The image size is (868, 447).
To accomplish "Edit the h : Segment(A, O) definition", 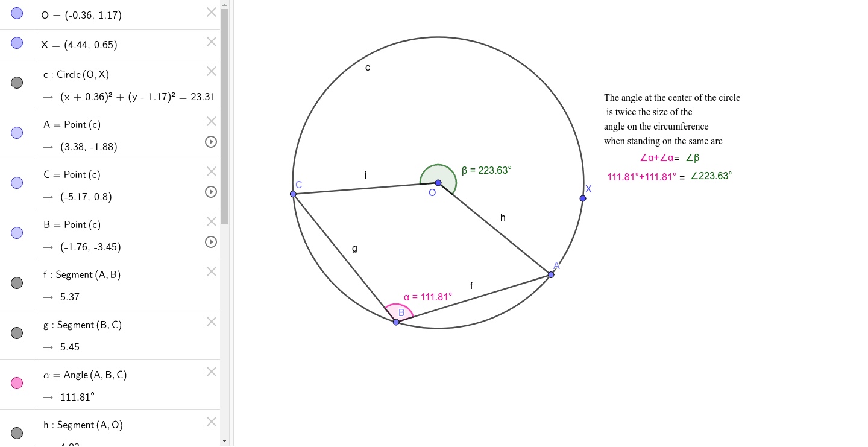I will click(x=83, y=425).
